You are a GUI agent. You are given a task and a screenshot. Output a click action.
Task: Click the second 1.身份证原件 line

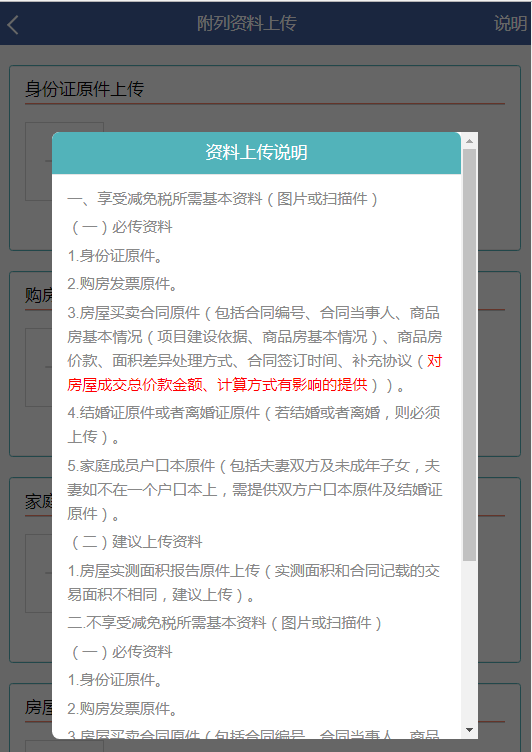click(x=115, y=680)
